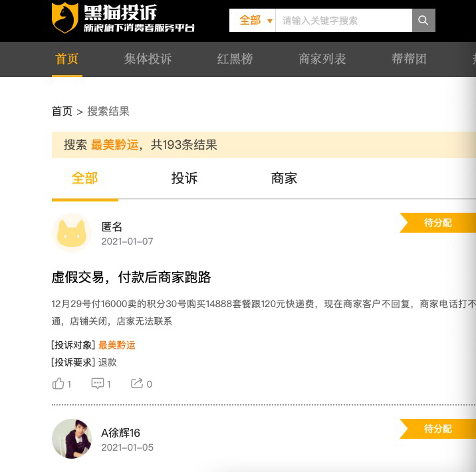Open the 全部 search category dropdown
Screen dimensions: 476x472
point(255,21)
